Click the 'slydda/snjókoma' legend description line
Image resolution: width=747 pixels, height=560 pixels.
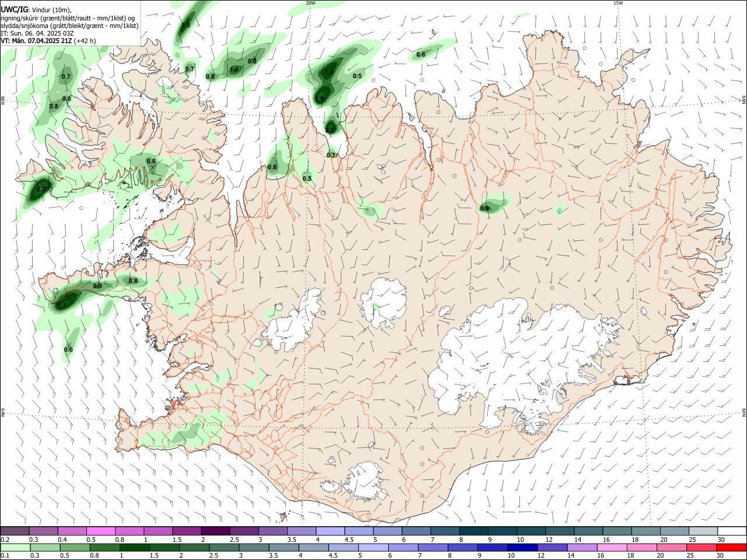pos(69,26)
